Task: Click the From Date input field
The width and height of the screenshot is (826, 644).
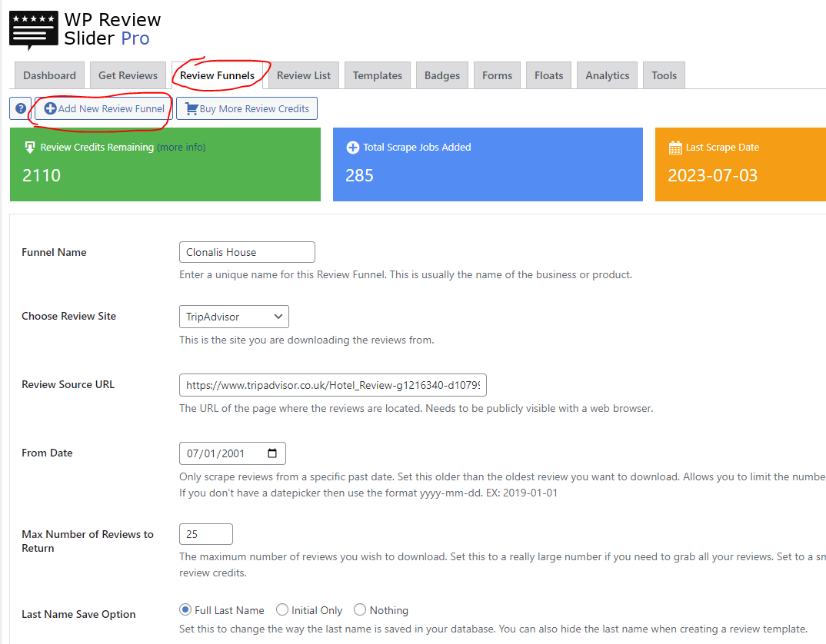Action: point(232,453)
